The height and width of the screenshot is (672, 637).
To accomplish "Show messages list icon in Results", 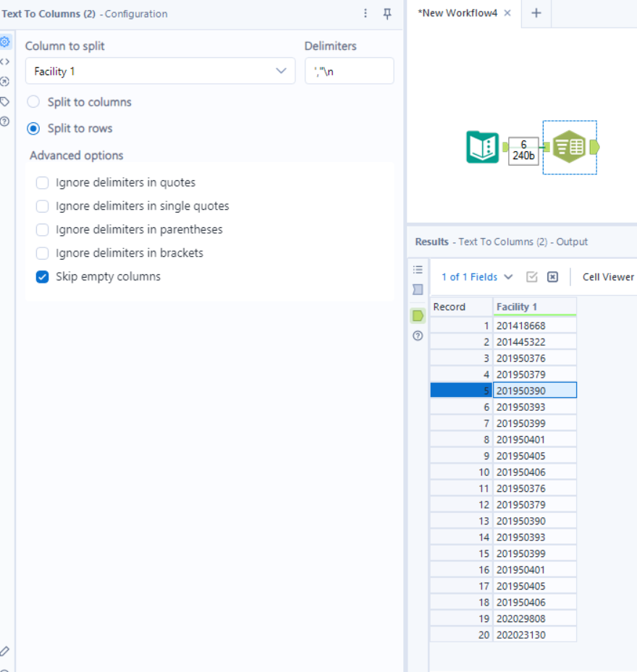I will [418, 270].
